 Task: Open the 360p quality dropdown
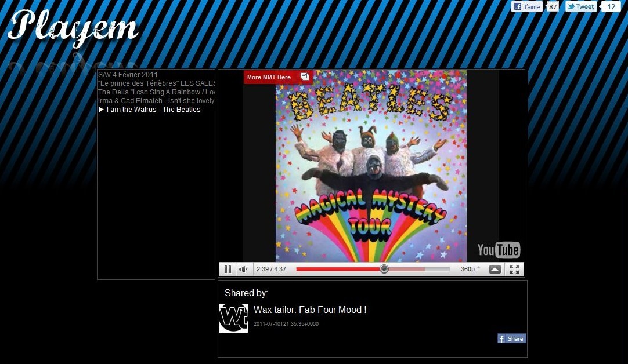click(470, 269)
